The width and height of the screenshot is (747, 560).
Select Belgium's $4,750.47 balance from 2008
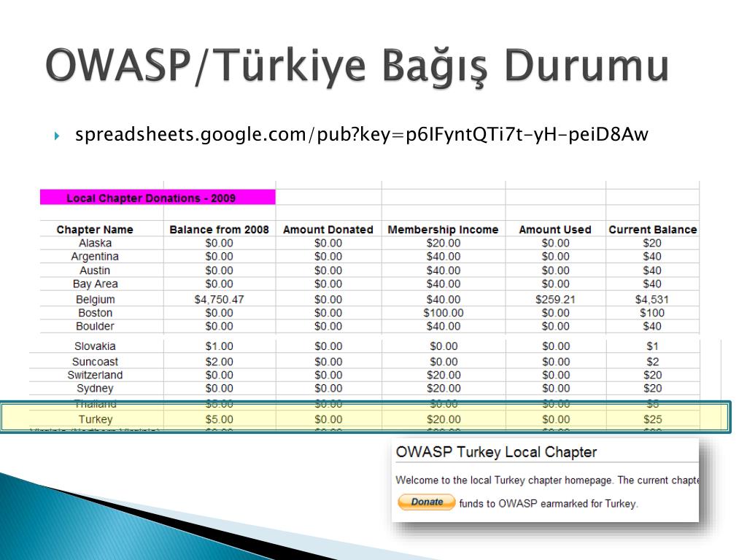tap(219, 300)
